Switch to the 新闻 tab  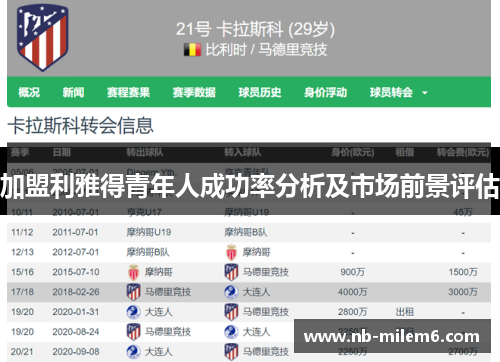pyautogui.click(x=73, y=92)
